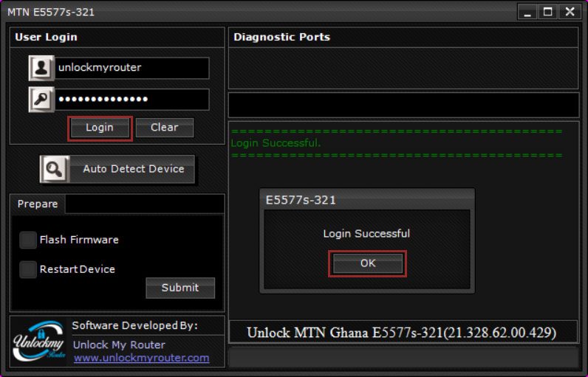Focus the masked password field
The height and width of the screenshot is (377, 588).
click(132, 100)
